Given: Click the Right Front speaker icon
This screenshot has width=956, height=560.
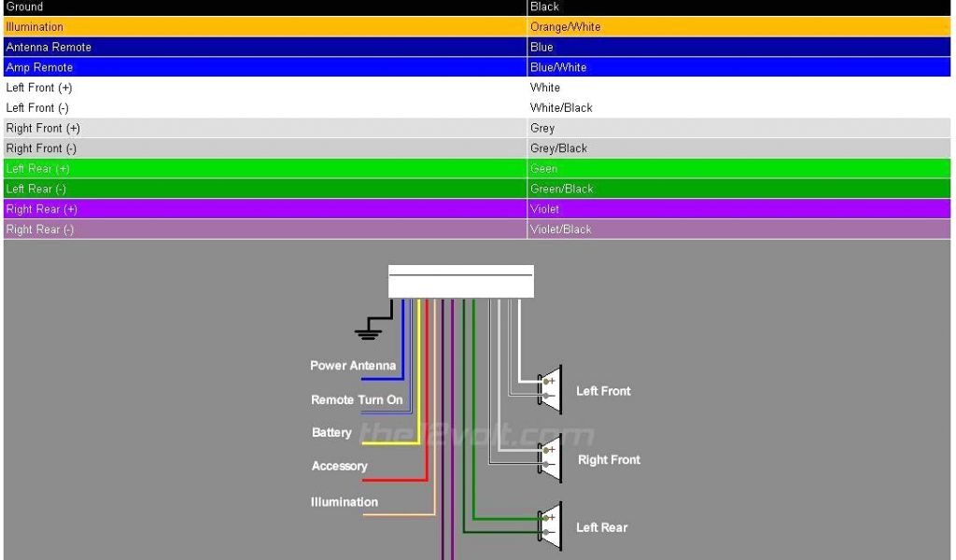Looking at the screenshot, I should click(551, 458).
